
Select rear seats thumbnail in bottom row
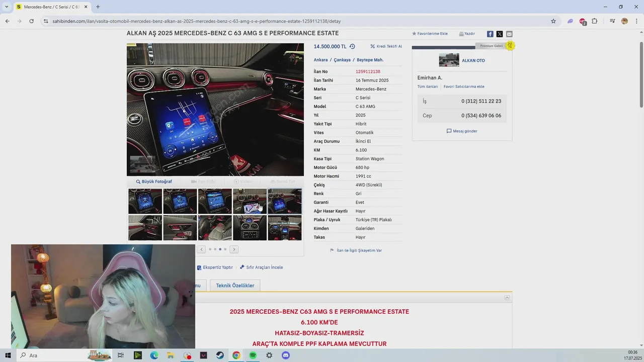tap(215, 228)
